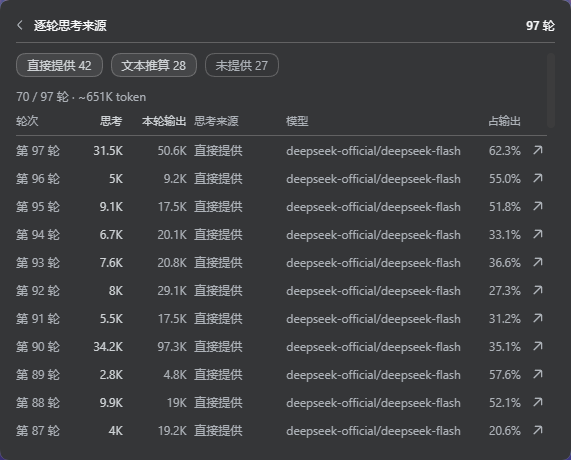Open round 94 details arrow
The image size is (571, 460).
tap(538, 234)
